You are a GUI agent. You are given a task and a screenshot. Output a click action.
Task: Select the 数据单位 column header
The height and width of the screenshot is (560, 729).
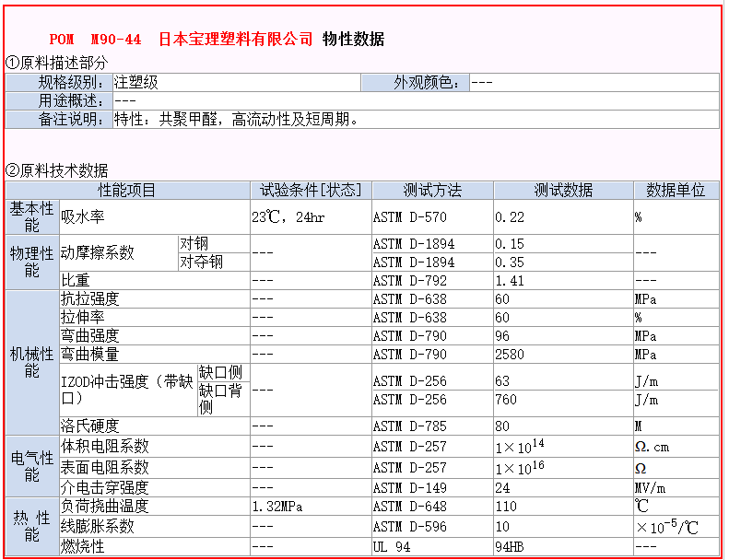tap(675, 191)
